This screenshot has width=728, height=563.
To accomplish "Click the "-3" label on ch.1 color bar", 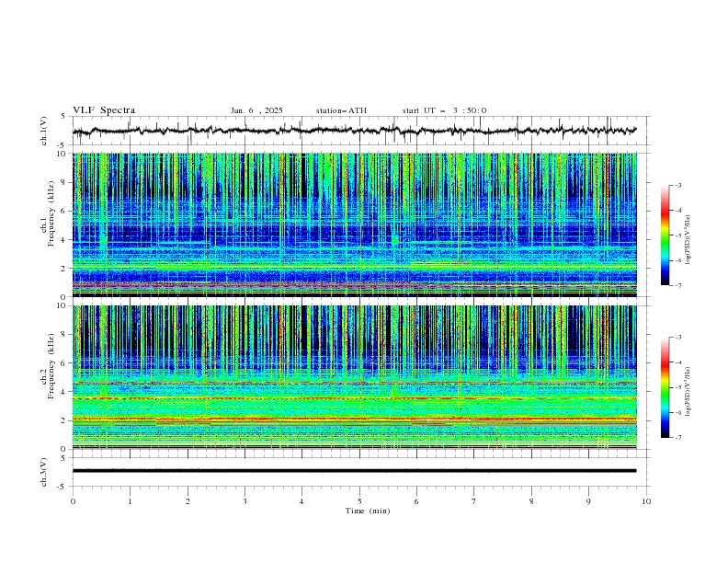I will [678, 185].
